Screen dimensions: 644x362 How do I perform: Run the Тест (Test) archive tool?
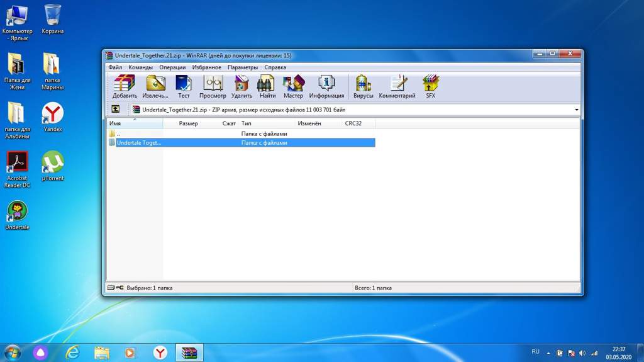click(x=184, y=86)
